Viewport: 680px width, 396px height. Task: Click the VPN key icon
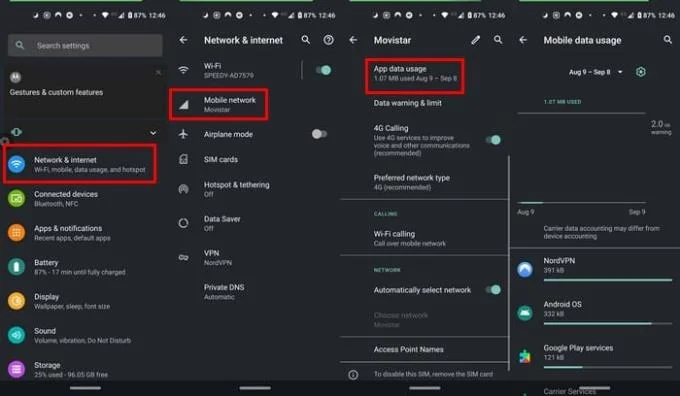[183, 257]
